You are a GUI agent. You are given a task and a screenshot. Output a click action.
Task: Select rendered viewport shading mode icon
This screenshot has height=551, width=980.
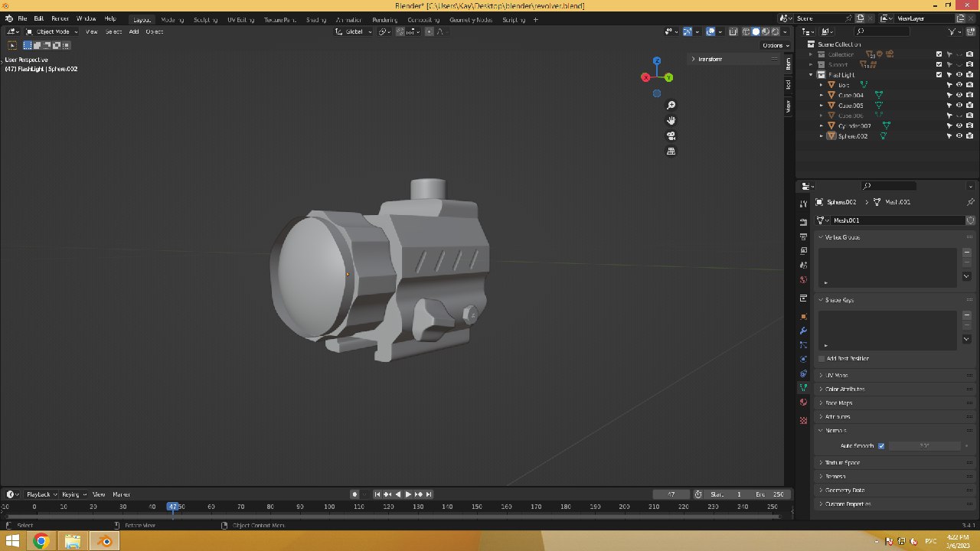pos(775,31)
